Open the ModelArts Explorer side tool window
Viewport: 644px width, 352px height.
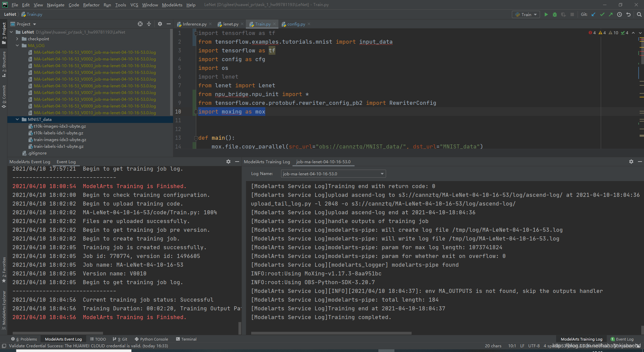4,311
